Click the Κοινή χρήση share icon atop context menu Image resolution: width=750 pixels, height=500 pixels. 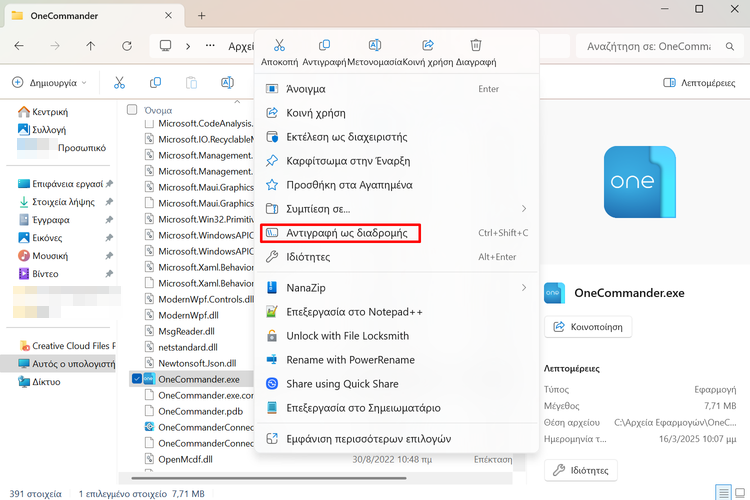tap(428, 45)
